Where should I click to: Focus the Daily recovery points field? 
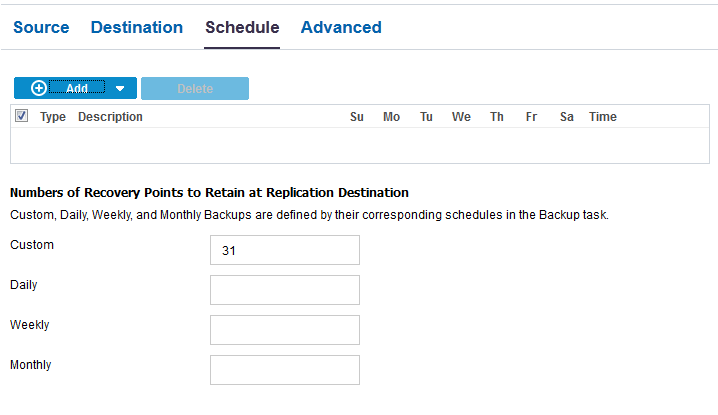(x=285, y=290)
